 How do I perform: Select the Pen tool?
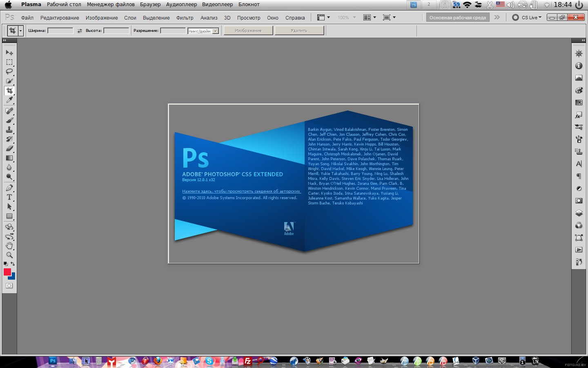9,188
